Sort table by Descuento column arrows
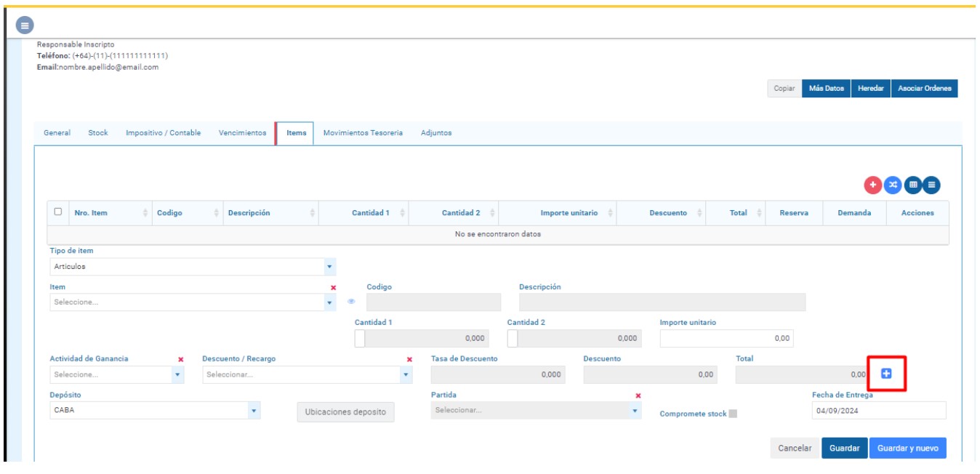Viewport: 980px width, 474px height. (x=699, y=213)
